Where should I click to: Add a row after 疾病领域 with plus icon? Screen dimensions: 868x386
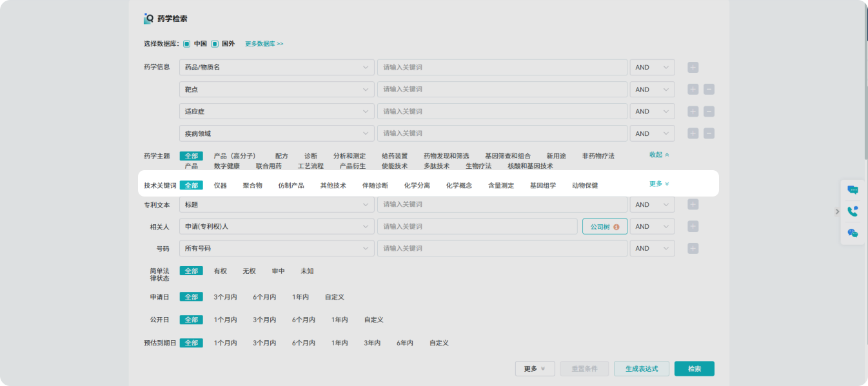click(693, 133)
